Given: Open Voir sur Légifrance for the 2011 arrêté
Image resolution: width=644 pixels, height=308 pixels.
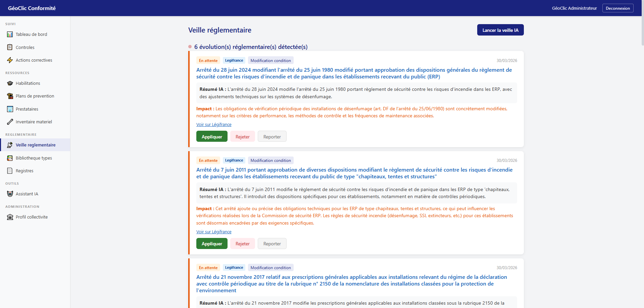Looking at the screenshot, I should tap(214, 232).
